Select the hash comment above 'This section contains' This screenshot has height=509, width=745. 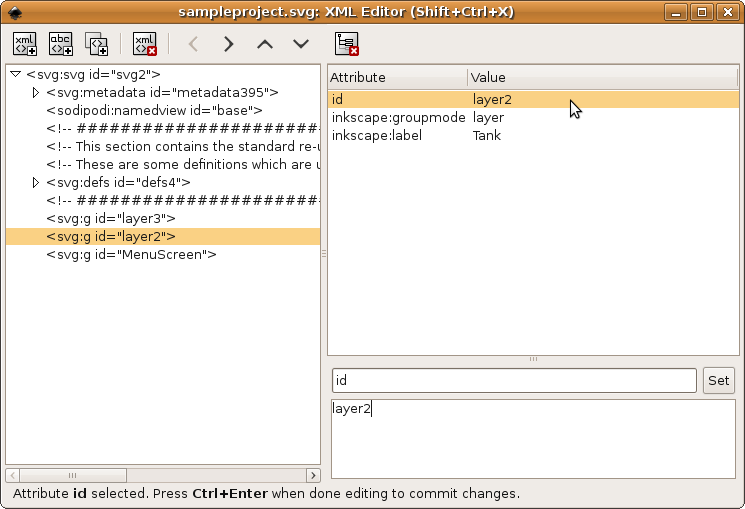point(183,128)
